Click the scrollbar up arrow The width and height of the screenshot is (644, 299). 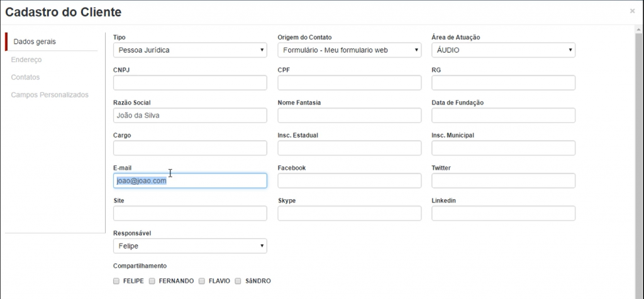(x=639, y=29)
